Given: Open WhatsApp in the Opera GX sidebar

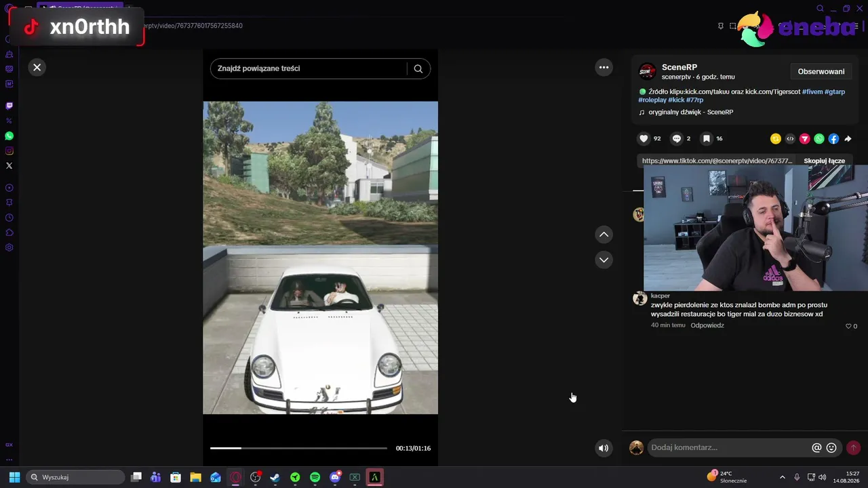Looking at the screenshot, I should coord(9,136).
